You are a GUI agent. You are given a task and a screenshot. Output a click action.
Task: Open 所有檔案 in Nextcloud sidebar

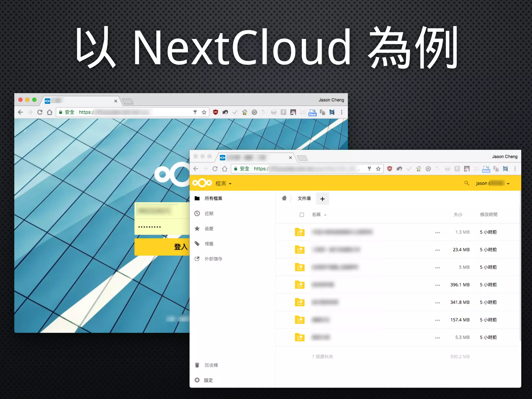[x=213, y=198]
